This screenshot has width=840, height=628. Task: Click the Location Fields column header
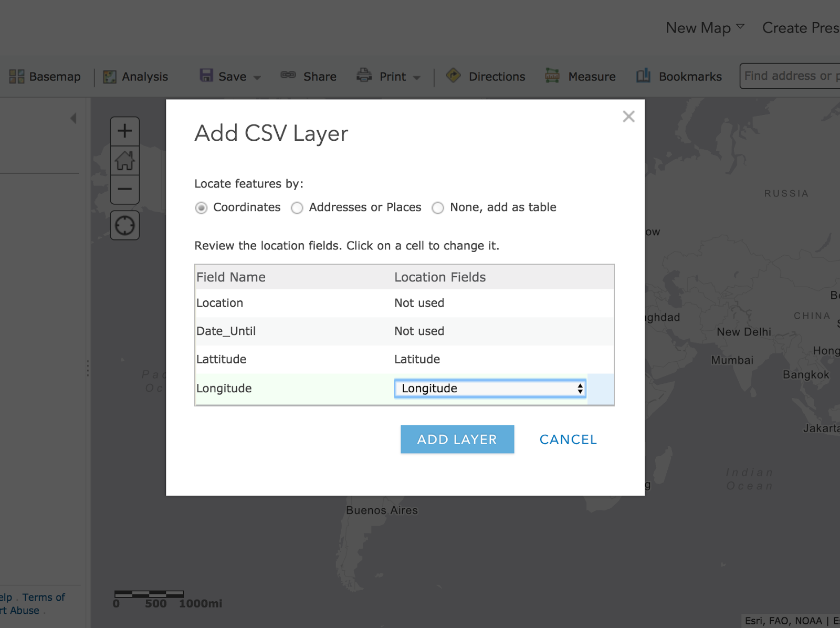[x=440, y=277]
